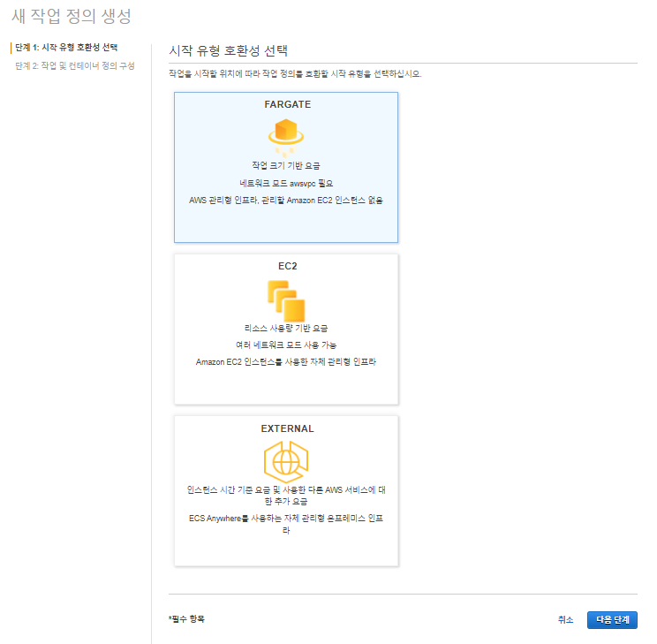Select the EC2 launch type card
Viewport: 657px width, 644px height.
point(286,330)
